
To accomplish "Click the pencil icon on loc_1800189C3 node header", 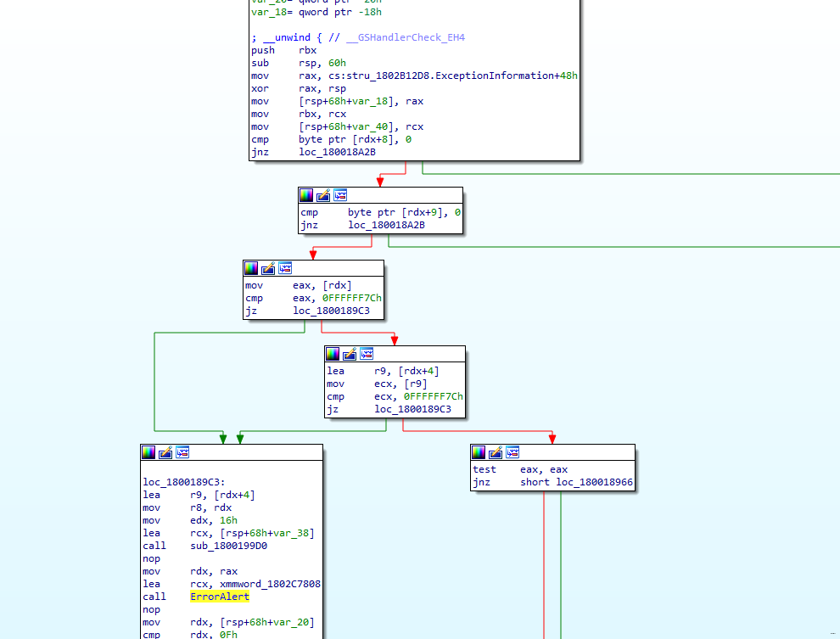I will pos(165,452).
